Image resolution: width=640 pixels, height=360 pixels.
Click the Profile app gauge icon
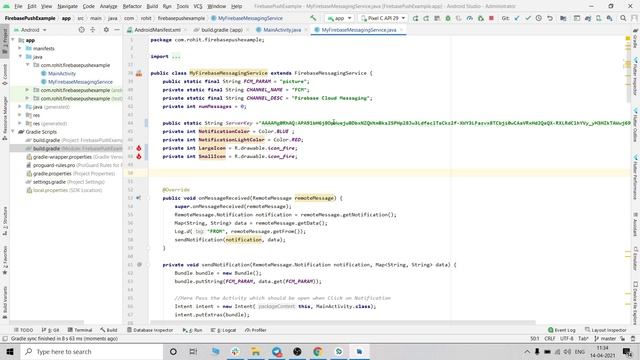470,18
